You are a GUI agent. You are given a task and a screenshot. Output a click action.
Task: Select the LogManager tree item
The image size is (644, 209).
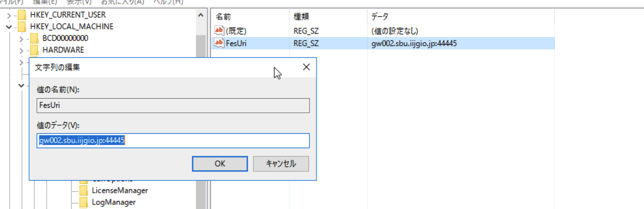tap(114, 202)
